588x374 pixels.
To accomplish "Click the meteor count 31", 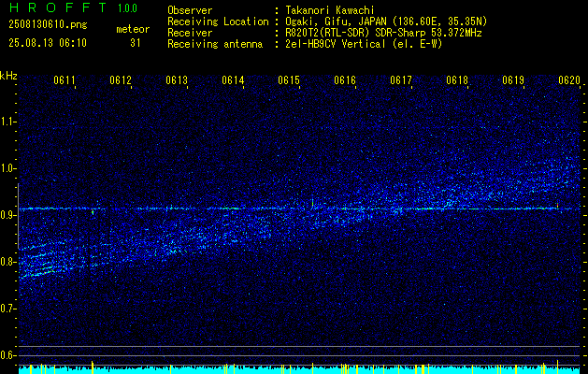I will pos(136,43).
